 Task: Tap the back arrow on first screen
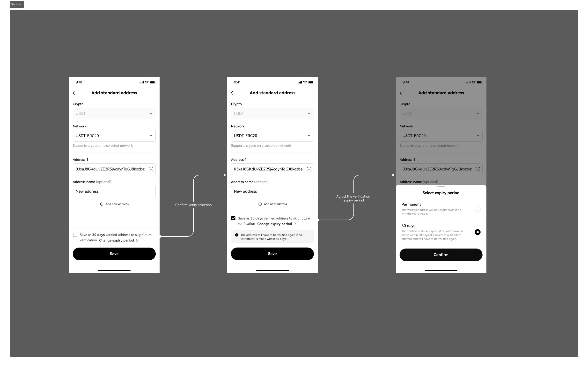click(x=74, y=93)
